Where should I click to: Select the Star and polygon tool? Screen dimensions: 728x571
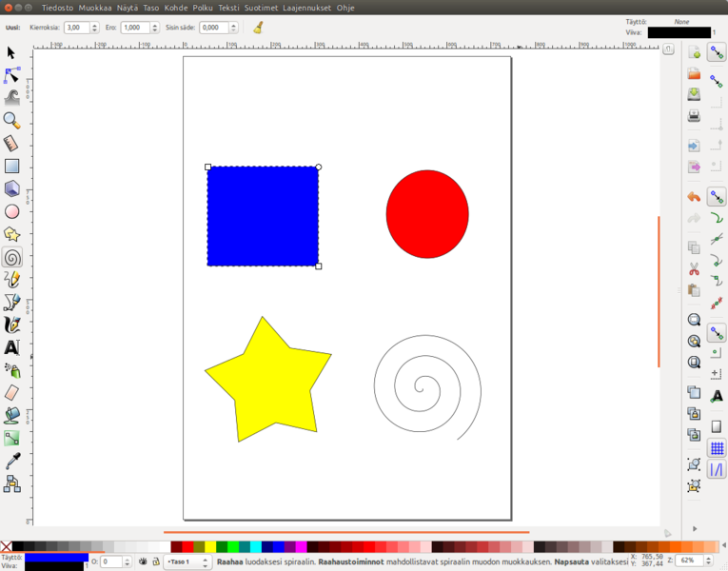tap(11, 234)
